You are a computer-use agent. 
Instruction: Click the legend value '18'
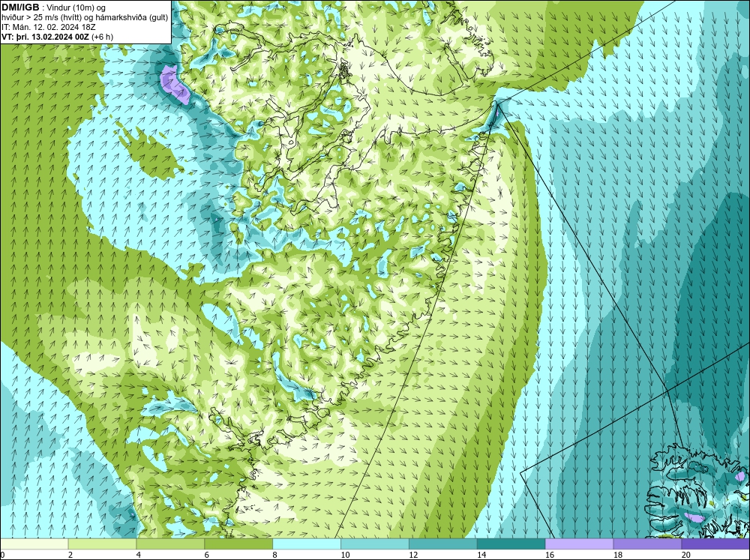[617, 555]
